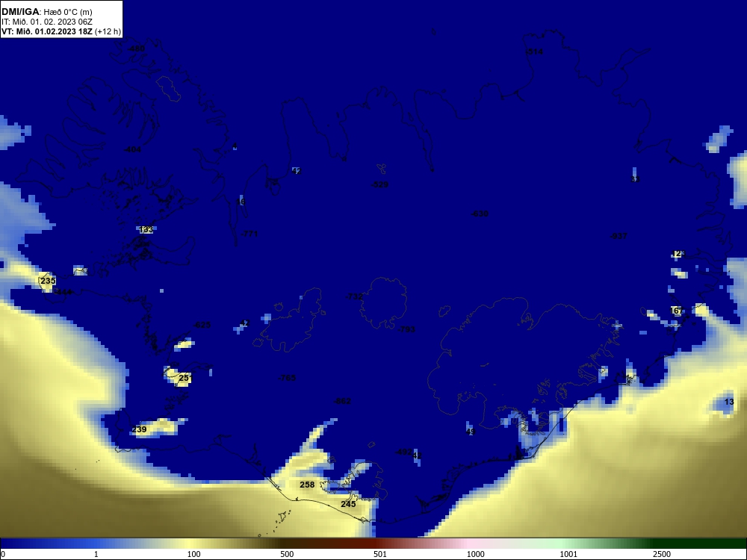Click the 16 map value

point(241,202)
